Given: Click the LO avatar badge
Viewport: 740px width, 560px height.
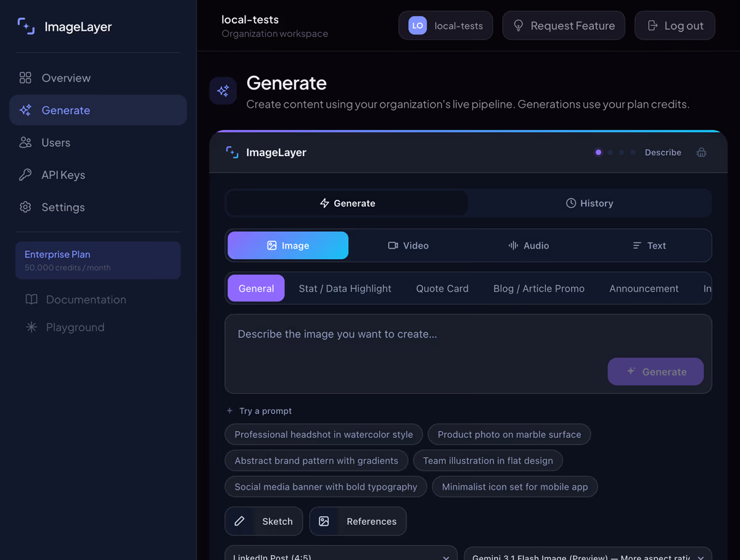Looking at the screenshot, I should click(417, 25).
